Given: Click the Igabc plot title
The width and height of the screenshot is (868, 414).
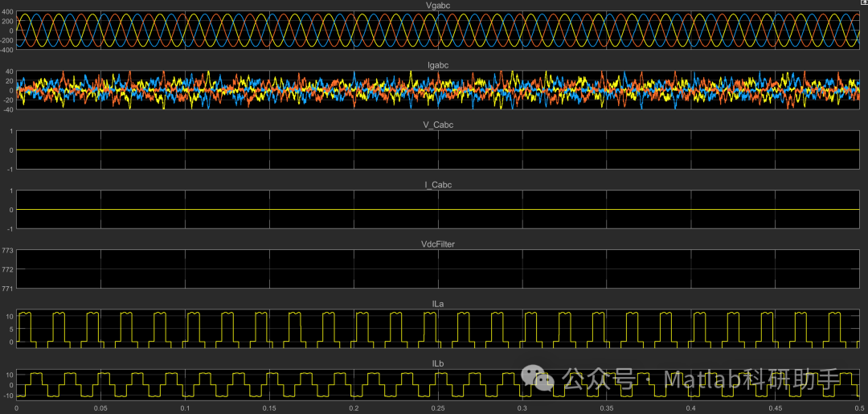Looking at the screenshot, I should coord(438,65).
